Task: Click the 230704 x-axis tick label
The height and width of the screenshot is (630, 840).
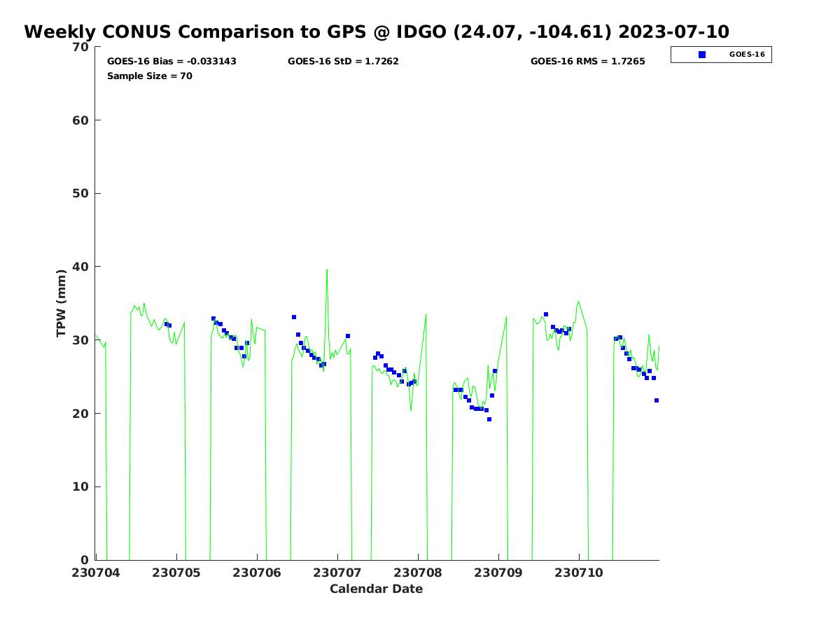Action: coord(96,573)
